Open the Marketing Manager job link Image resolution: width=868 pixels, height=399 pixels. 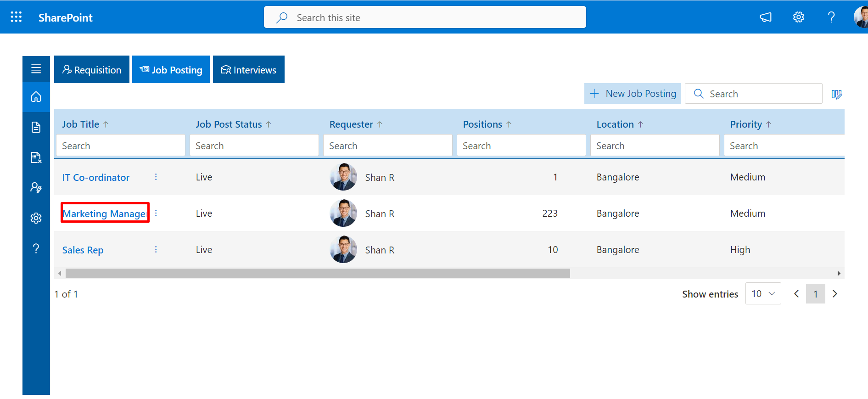[105, 214]
